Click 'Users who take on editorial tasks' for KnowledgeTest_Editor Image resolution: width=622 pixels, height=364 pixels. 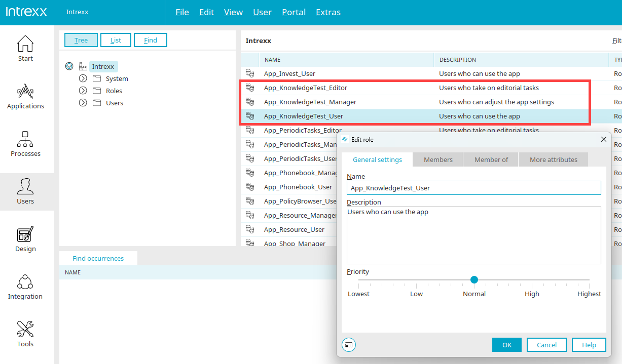click(489, 88)
